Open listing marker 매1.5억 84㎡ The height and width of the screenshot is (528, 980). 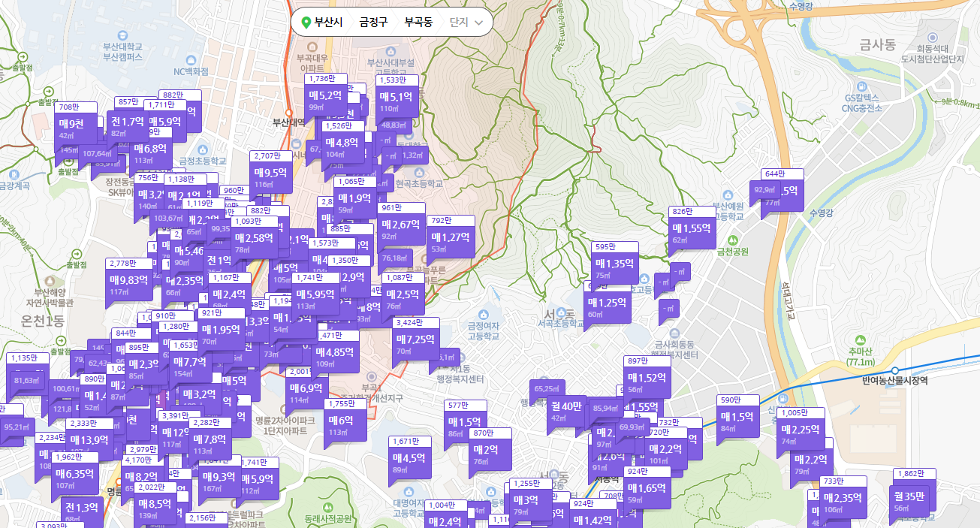(x=737, y=419)
